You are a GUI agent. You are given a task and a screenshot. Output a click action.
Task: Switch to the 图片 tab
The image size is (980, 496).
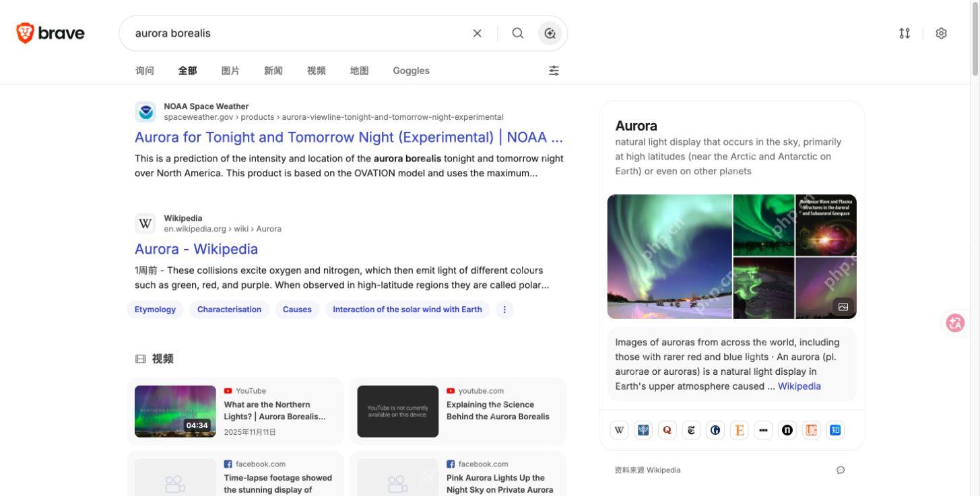pyautogui.click(x=230, y=71)
